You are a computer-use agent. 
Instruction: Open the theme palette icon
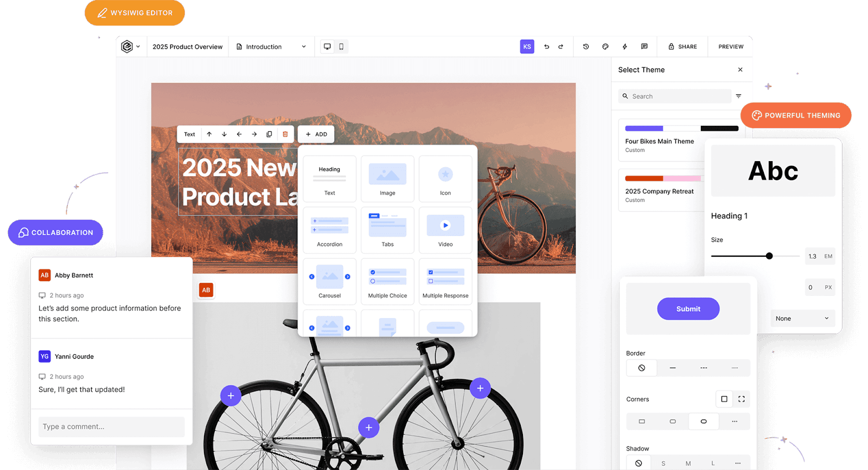[x=605, y=47]
